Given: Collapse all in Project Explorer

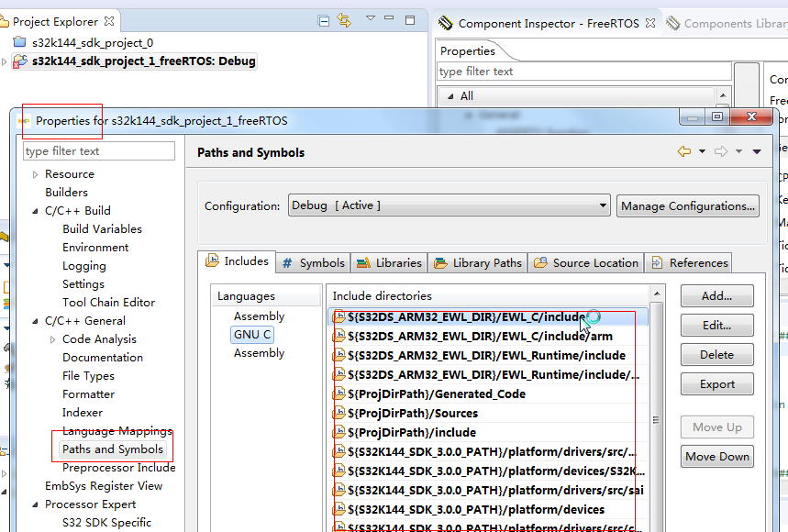Looking at the screenshot, I should (x=324, y=20).
